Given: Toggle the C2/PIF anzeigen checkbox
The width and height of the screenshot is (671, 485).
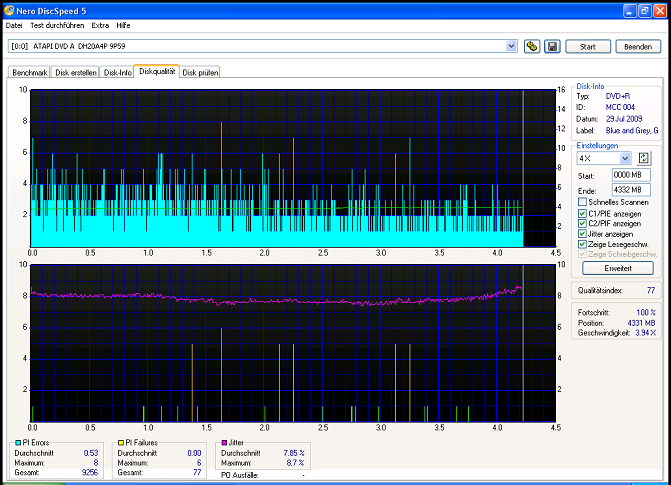Looking at the screenshot, I should tap(582, 223).
